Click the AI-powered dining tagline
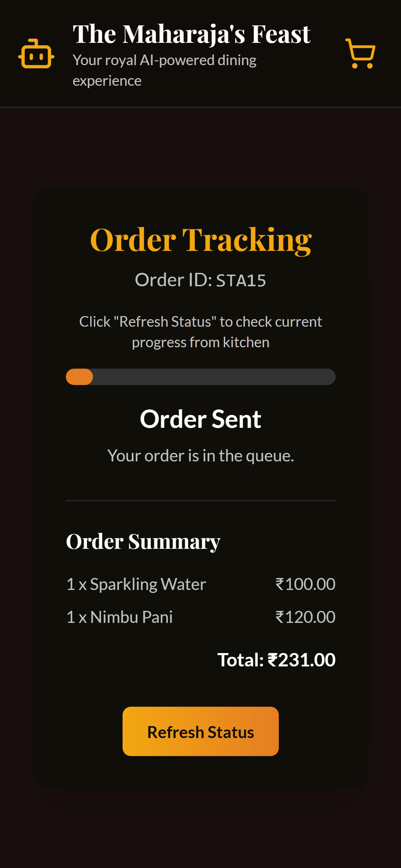The width and height of the screenshot is (401, 868). (x=165, y=70)
